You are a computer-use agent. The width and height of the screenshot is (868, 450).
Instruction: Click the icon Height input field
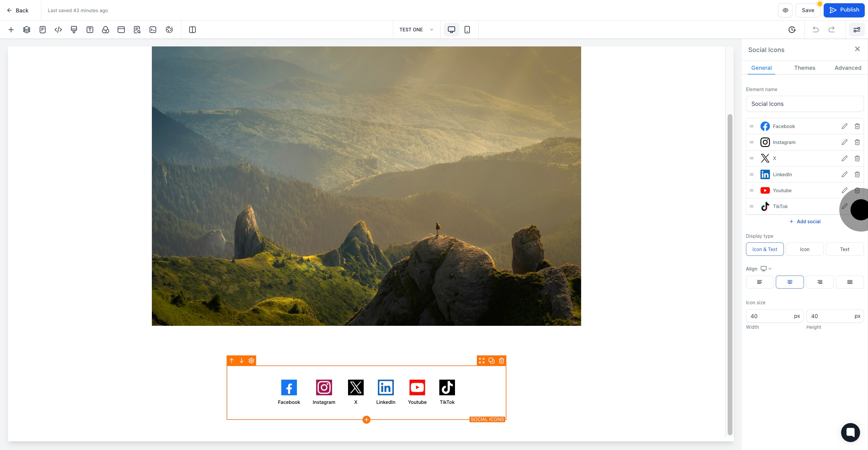tap(835, 316)
